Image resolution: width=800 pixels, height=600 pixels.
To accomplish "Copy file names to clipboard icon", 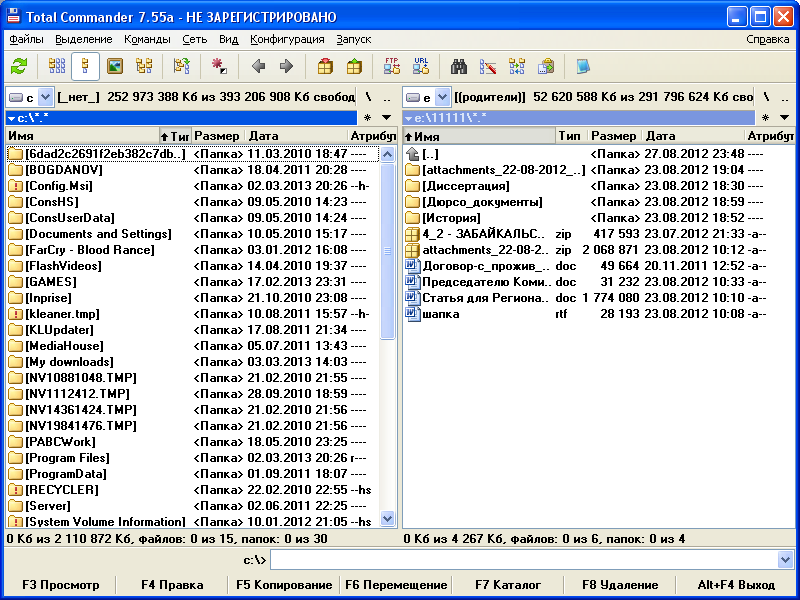I will (546, 66).
